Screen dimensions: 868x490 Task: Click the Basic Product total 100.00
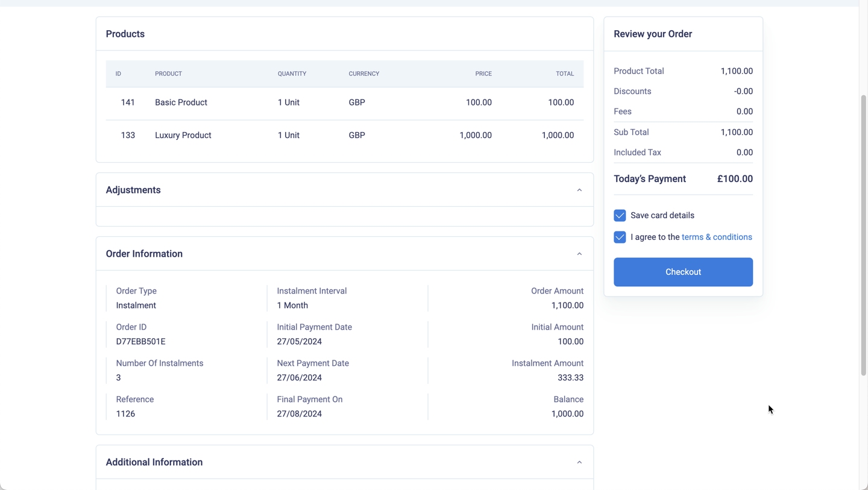click(x=561, y=102)
